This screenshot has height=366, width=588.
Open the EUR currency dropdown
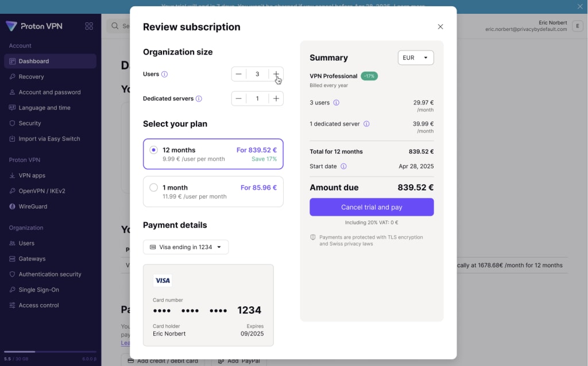pyautogui.click(x=416, y=58)
